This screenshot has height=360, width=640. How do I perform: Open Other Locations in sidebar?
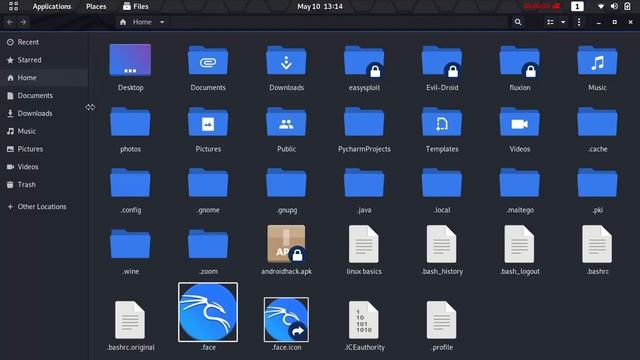point(44,207)
